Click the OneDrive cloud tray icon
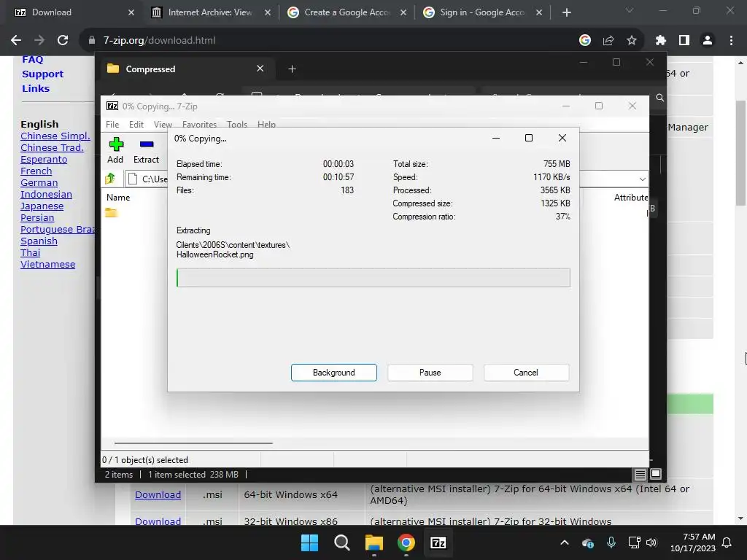 click(x=588, y=542)
